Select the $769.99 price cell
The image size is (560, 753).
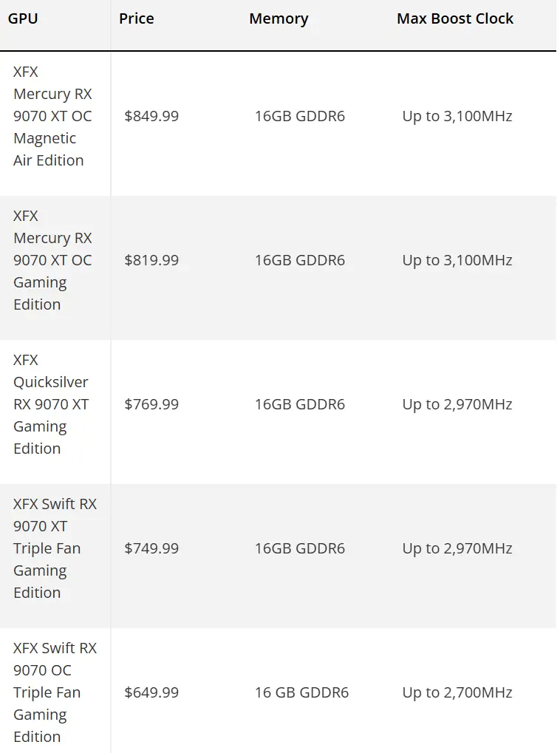[151, 404]
